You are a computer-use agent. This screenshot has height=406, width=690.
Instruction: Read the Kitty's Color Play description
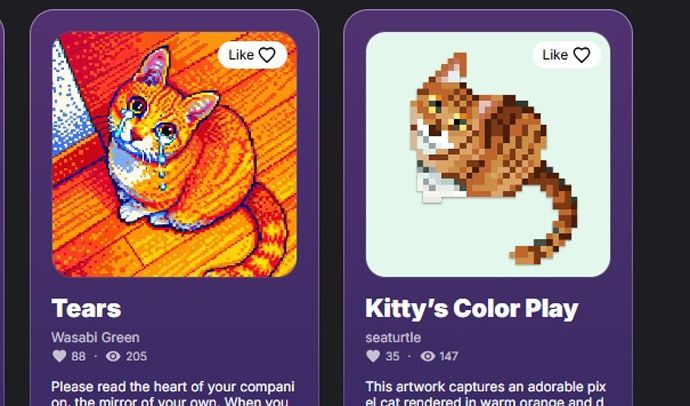[486, 393]
